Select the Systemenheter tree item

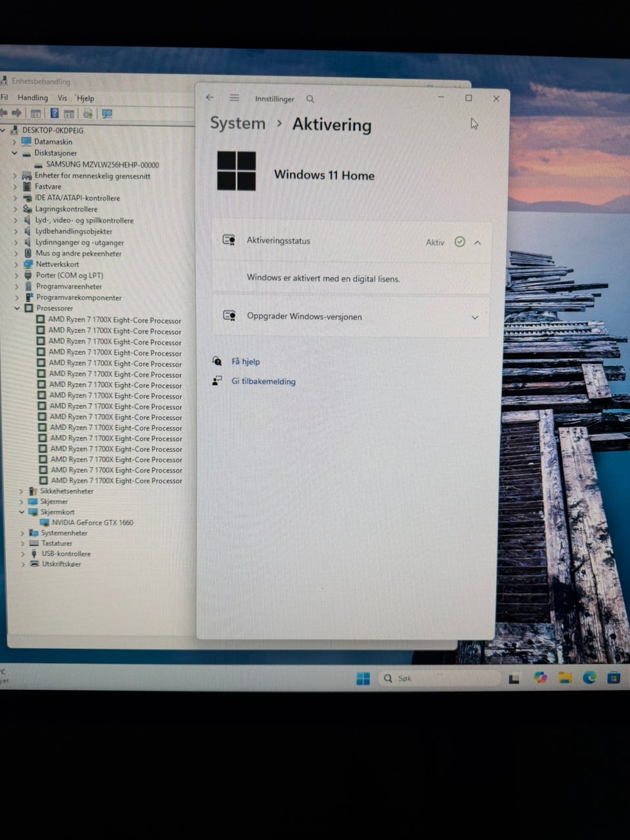(x=64, y=533)
